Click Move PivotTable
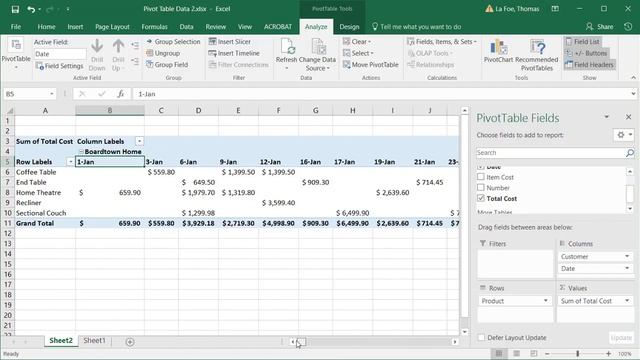The image size is (640, 360). pyautogui.click(x=371, y=64)
